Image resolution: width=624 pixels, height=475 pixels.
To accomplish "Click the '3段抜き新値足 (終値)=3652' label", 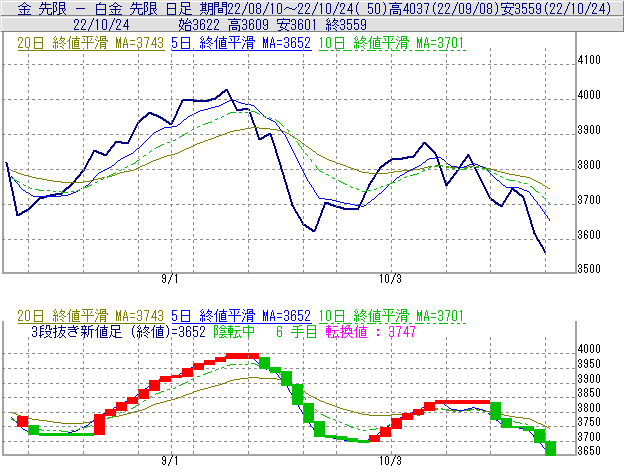I will (x=118, y=331).
